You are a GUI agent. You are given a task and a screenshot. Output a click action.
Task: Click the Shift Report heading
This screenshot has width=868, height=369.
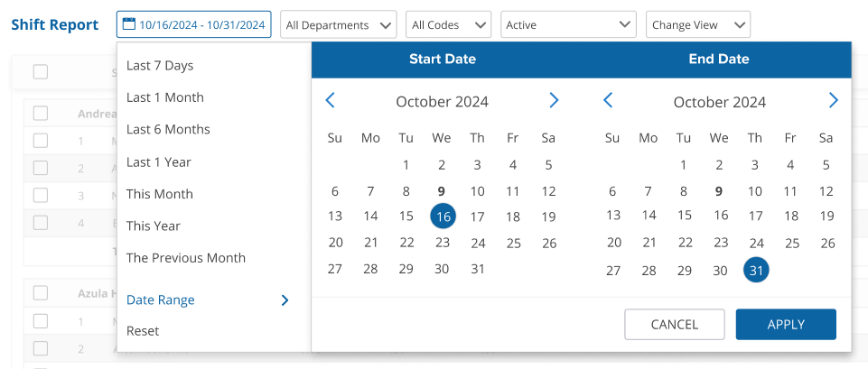(55, 25)
